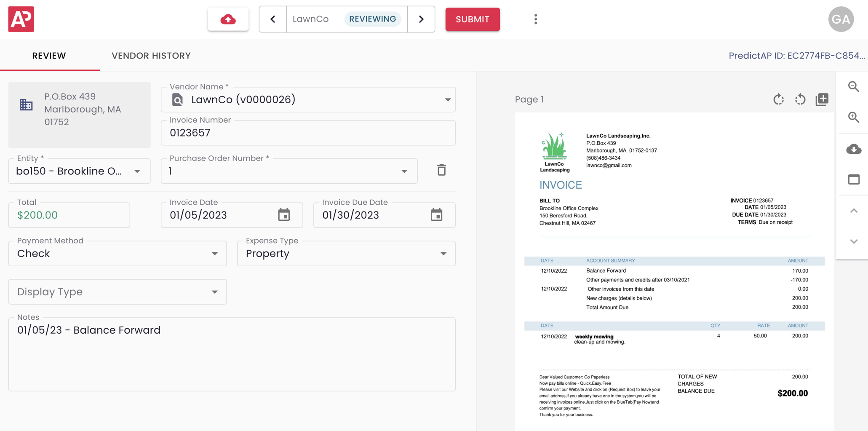Download the invoice document
The width and height of the screenshot is (868, 431).
point(853,149)
